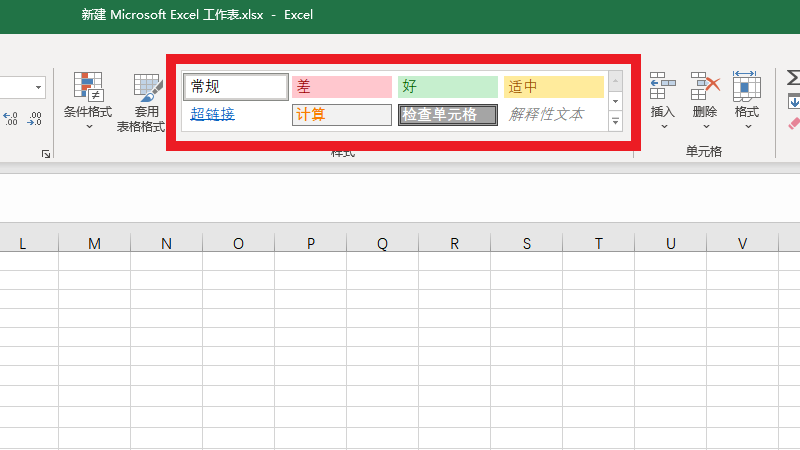800x450 pixels.
Task: Select column P header
Action: pos(311,243)
